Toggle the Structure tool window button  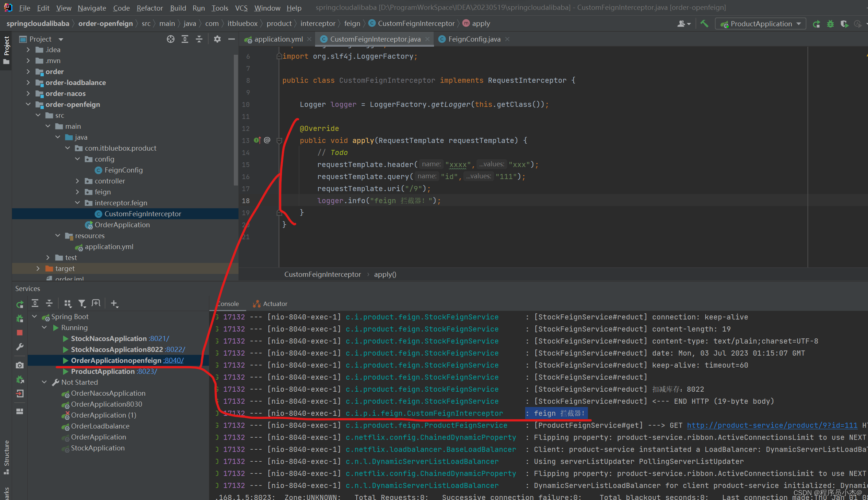(6, 457)
